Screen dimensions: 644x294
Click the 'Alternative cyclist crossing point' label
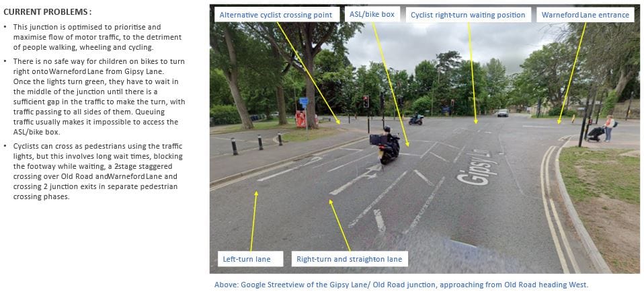pos(276,15)
